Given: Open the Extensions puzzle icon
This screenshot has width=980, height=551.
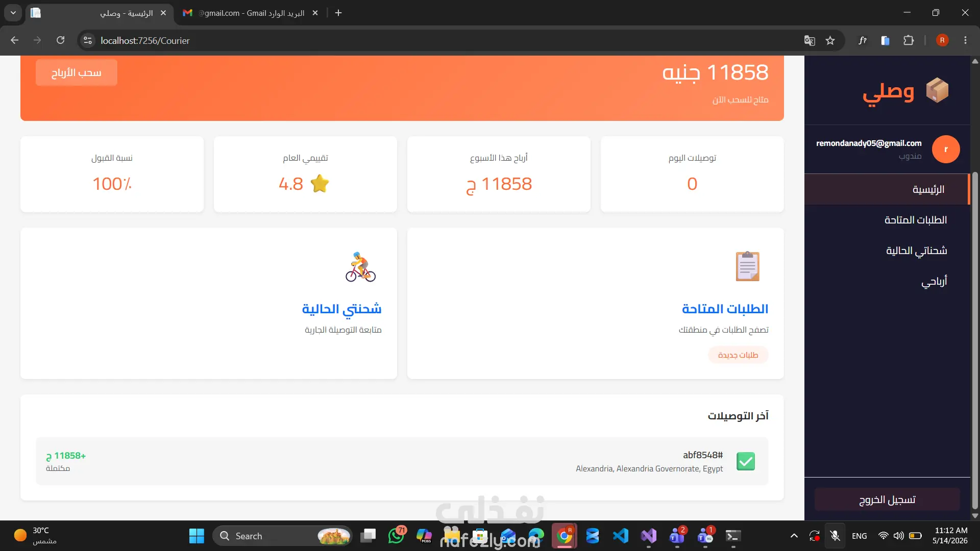Looking at the screenshot, I should pos(909,40).
